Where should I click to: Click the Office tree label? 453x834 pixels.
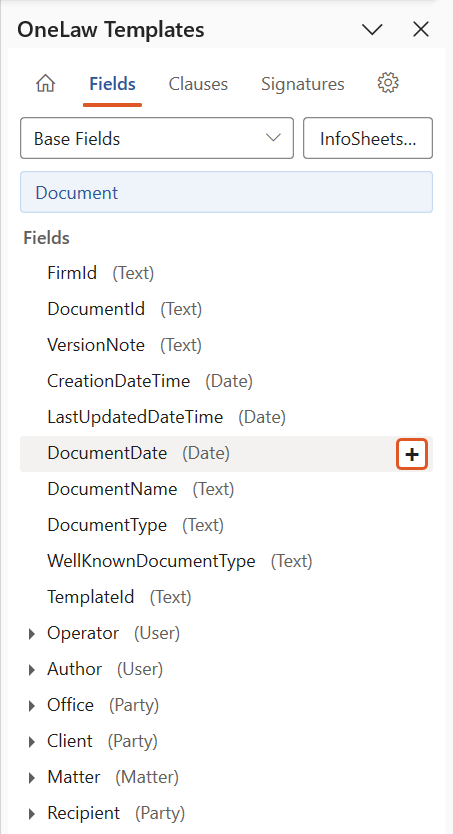coord(70,705)
